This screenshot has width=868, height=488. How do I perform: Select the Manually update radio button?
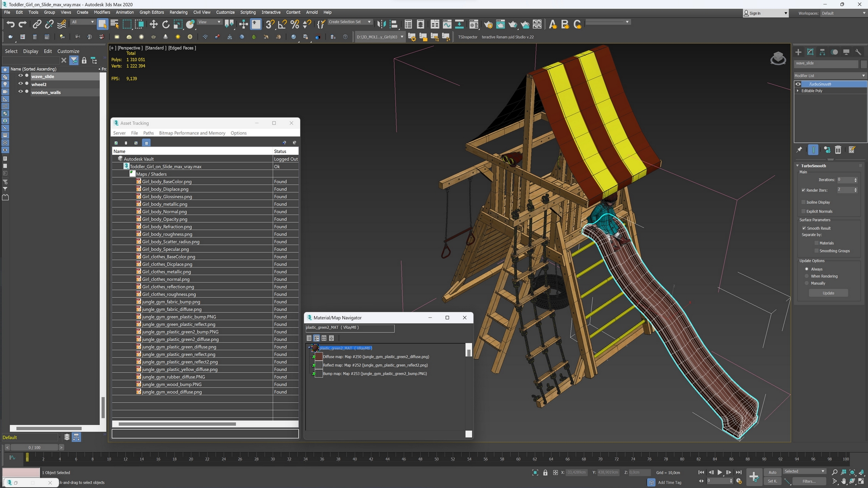[807, 283]
